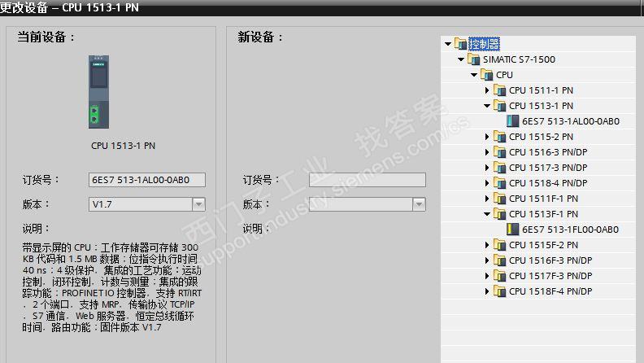The image size is (644, 363).
Task: Click the CPU 1513-1 PN caption under image
Action: click(x=124, y=146)
